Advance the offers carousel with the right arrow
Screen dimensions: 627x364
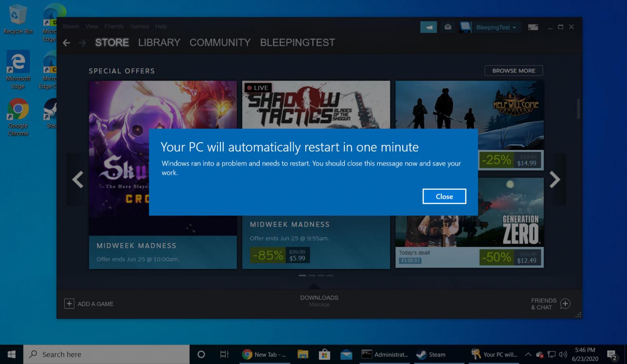554,180
